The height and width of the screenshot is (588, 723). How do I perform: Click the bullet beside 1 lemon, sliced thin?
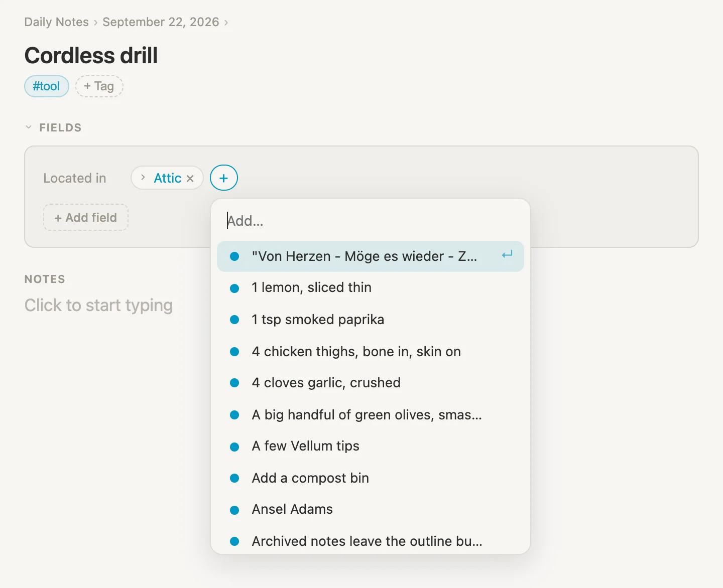[x=234, y=288]
